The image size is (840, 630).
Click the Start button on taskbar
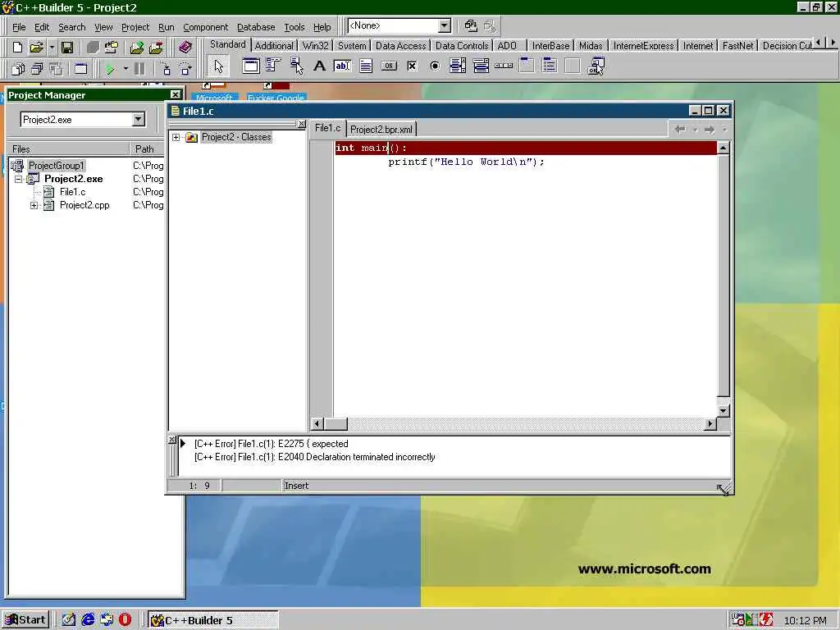click(x=25, y=620)
